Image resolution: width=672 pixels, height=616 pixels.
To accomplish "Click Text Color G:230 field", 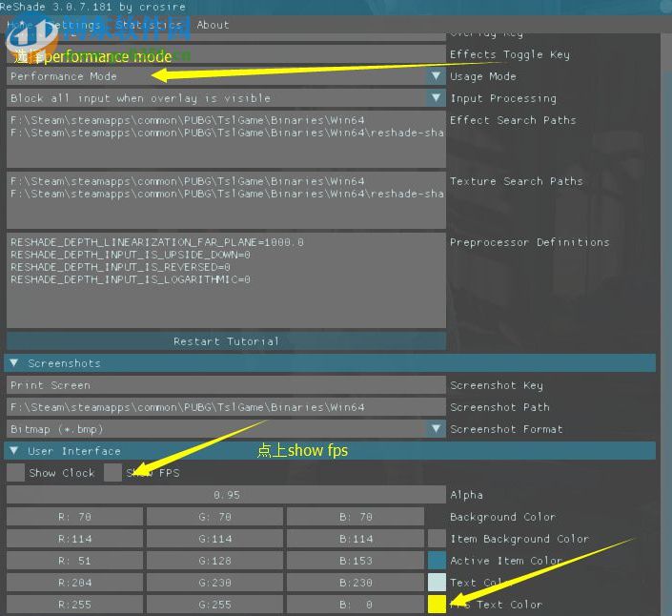I will pos(214,582).
